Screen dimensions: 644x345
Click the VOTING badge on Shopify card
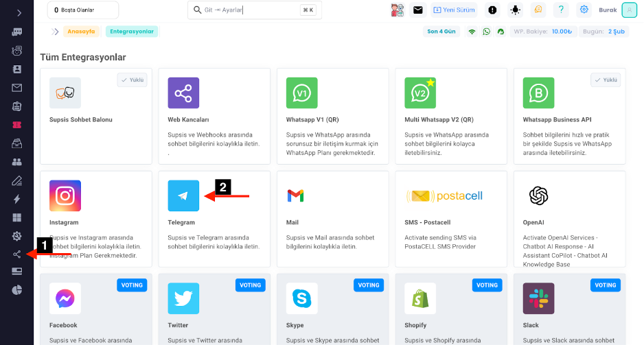(x=487, y=285)
